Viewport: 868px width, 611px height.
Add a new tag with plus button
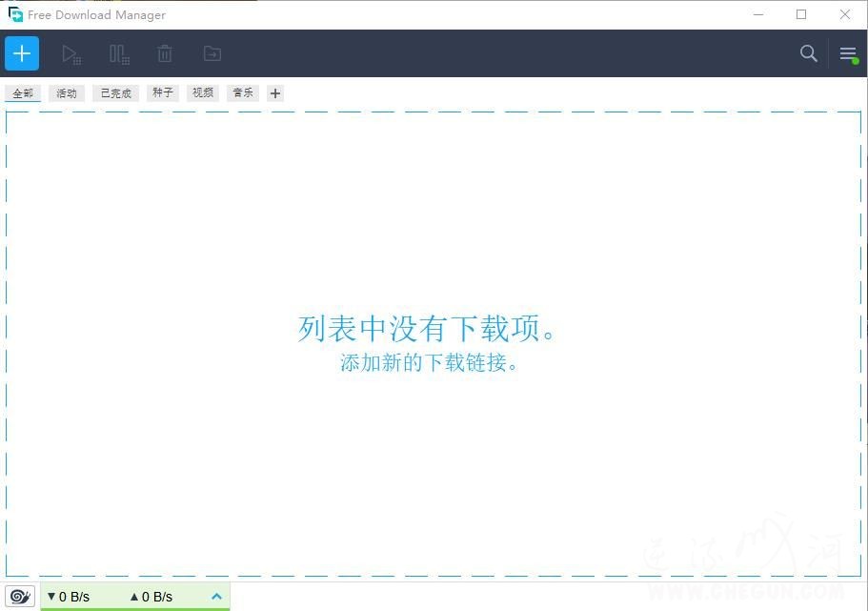(275, 93)
